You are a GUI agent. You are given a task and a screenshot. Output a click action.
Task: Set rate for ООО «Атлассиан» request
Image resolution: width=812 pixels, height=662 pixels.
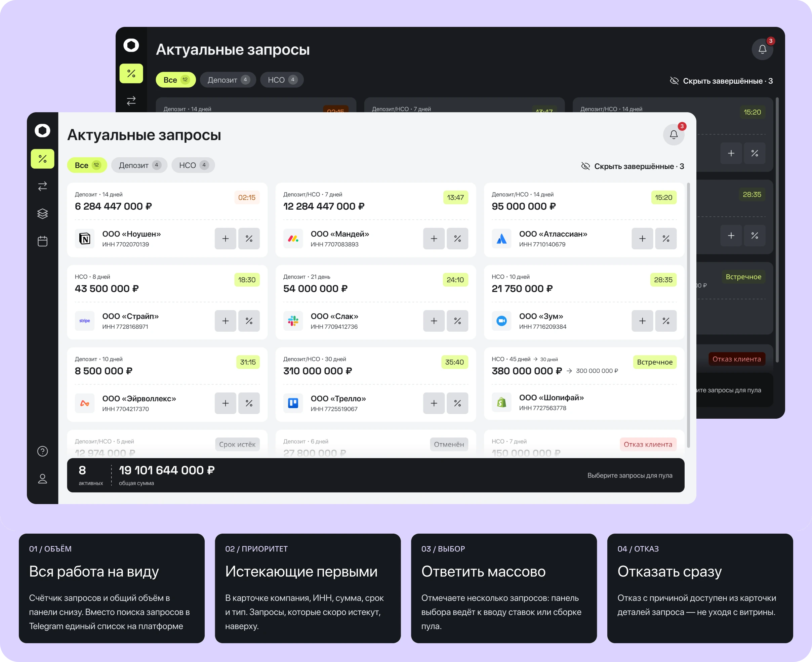(666, 238)
